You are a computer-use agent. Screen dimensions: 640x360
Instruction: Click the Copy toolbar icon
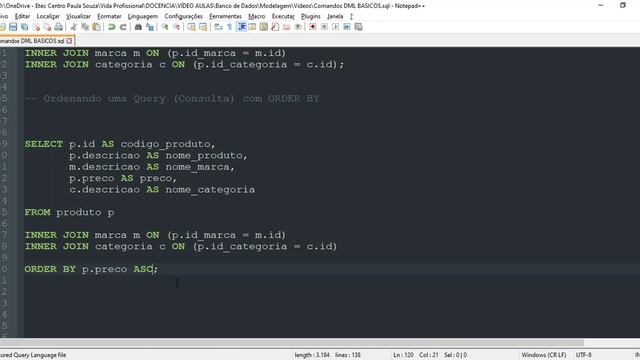click(x=85, y=27)
